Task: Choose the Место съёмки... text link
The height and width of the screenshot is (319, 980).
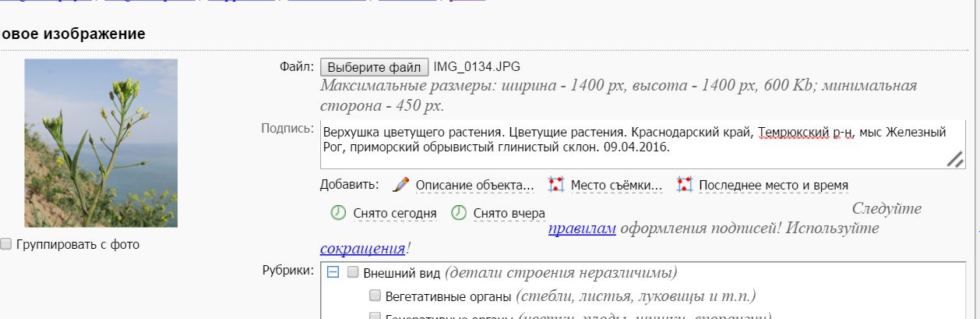Action: (616, 186)
